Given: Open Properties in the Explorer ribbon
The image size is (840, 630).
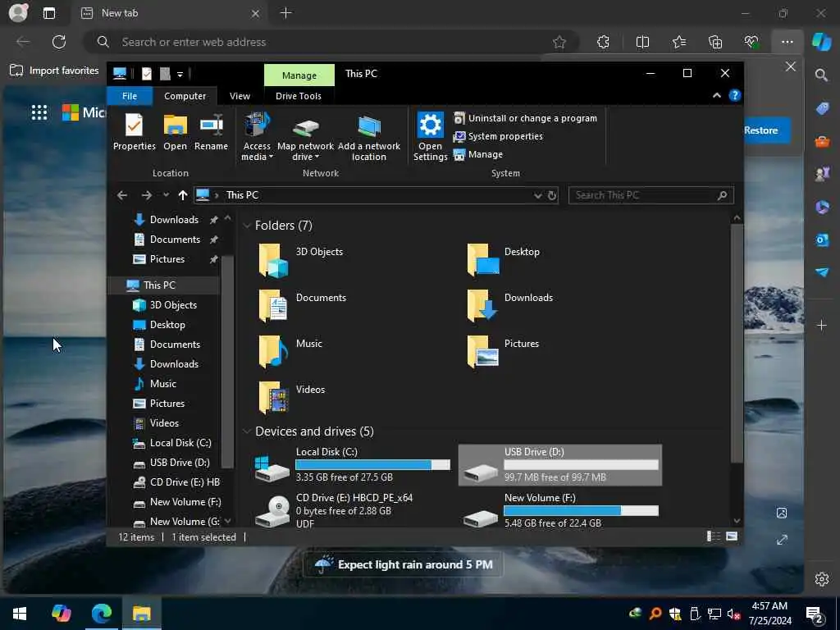Looking at the screenshot, I should click(x=134, y=132).
